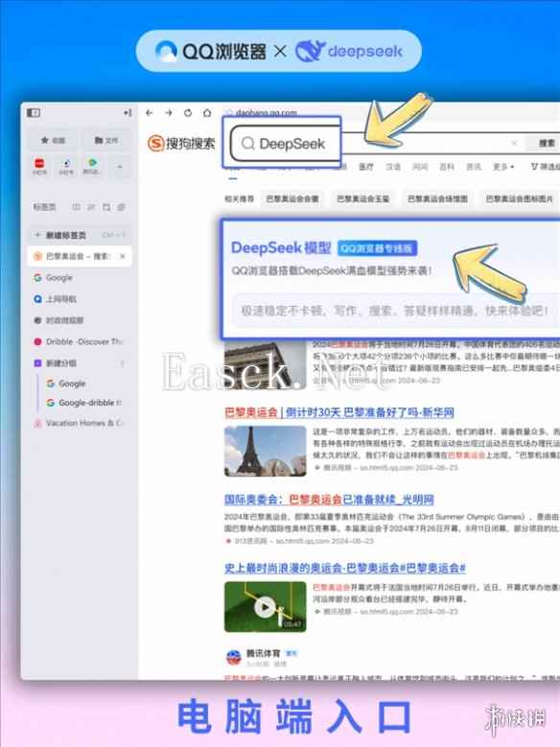Image resolution: width=560 pixels, height=747 pixels.
Task: Click the Sogou search logo
Action: tap(181, 143)
